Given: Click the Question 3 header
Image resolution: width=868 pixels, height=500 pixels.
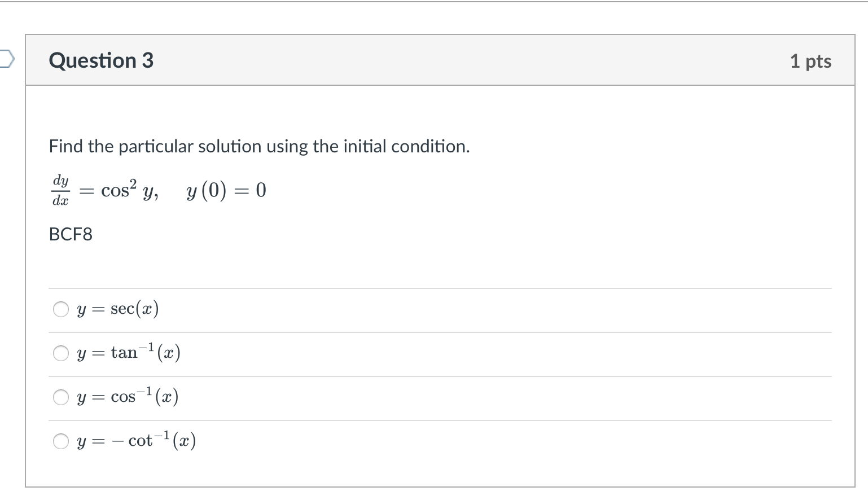Looking at the screenshot, I should pos(102,60).
